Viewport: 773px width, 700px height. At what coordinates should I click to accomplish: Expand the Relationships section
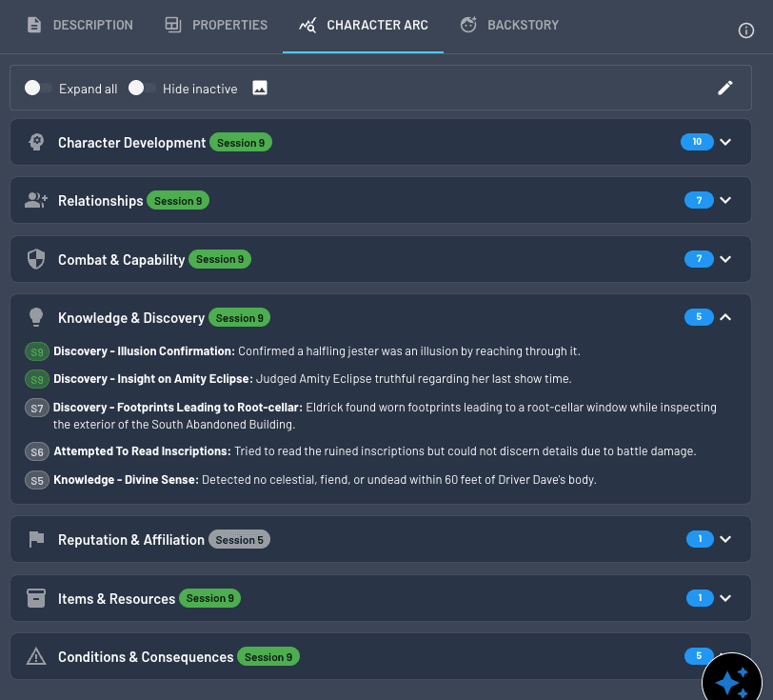pyautogui.click(x=724, y=200)
